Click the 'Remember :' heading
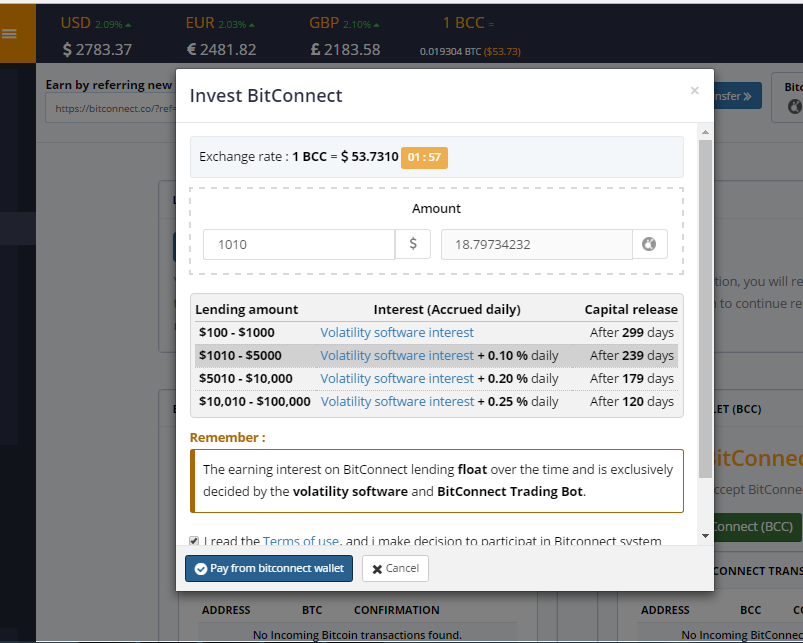 pyautogui.click(x=227, y=438)
